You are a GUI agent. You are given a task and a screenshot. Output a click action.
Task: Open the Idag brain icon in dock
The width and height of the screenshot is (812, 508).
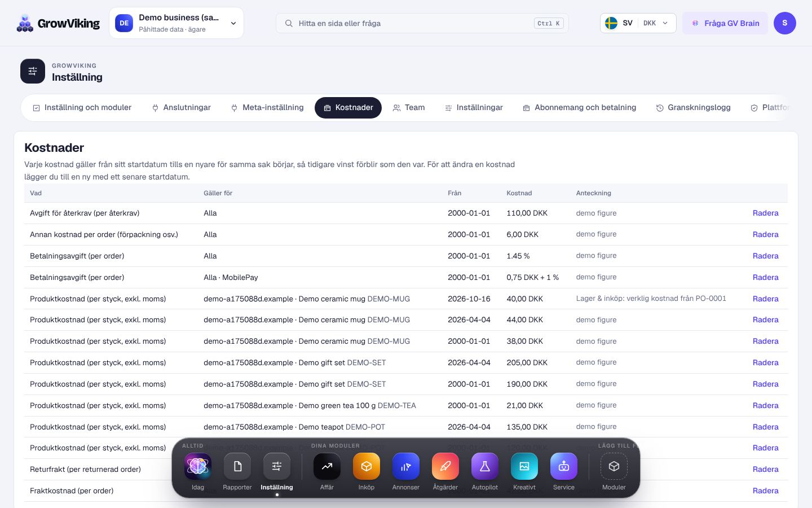[x=198, y=466]
